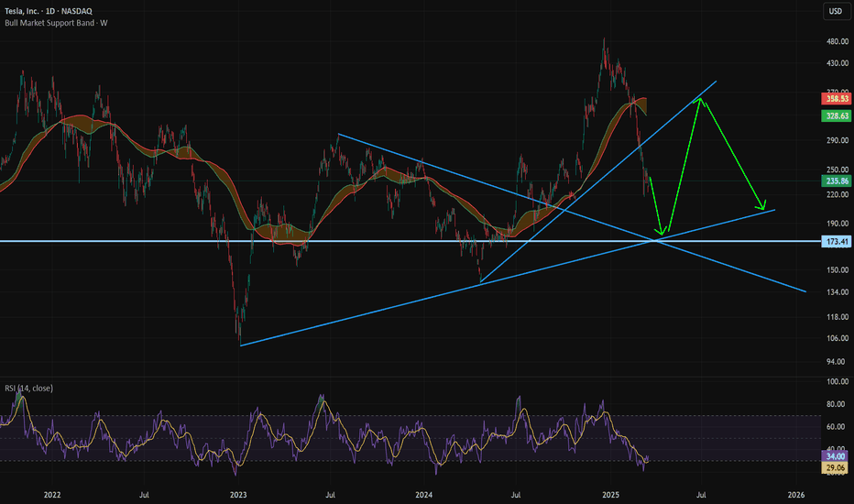Click the 118.00 price axis value
Screen dimensions: 854x504
pos(838,316)
